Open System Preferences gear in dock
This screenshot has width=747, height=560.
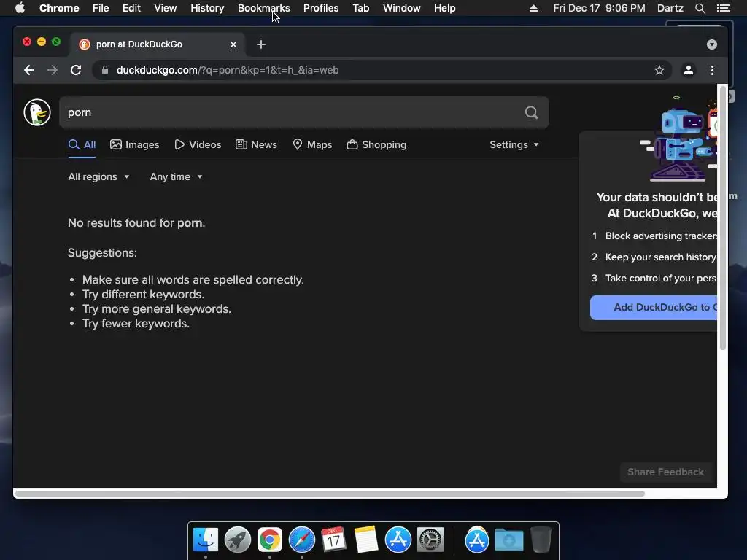(430, 540)
